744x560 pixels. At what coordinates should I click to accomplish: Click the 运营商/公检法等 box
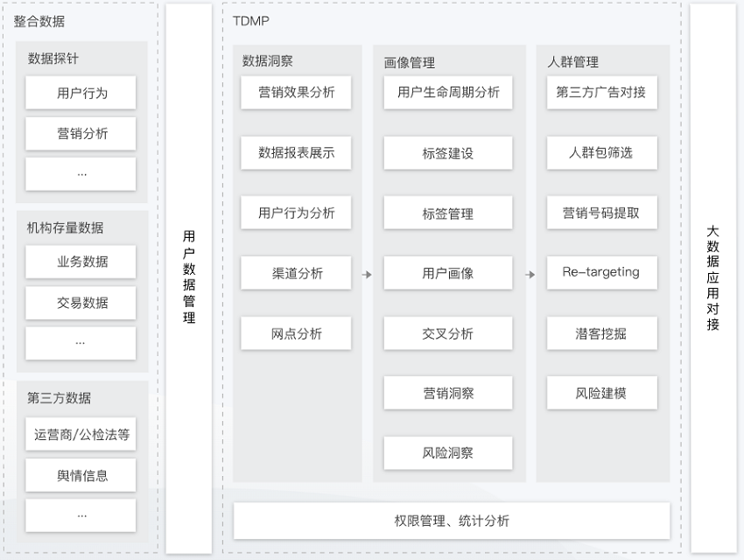pos(81,434)
